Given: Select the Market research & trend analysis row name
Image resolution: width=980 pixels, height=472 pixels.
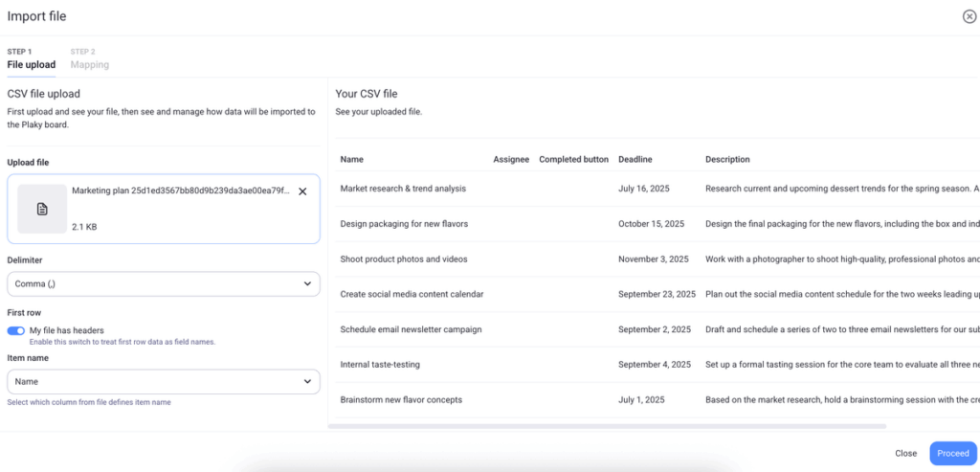Looking at the screenshot, I should tap(403, 189).
